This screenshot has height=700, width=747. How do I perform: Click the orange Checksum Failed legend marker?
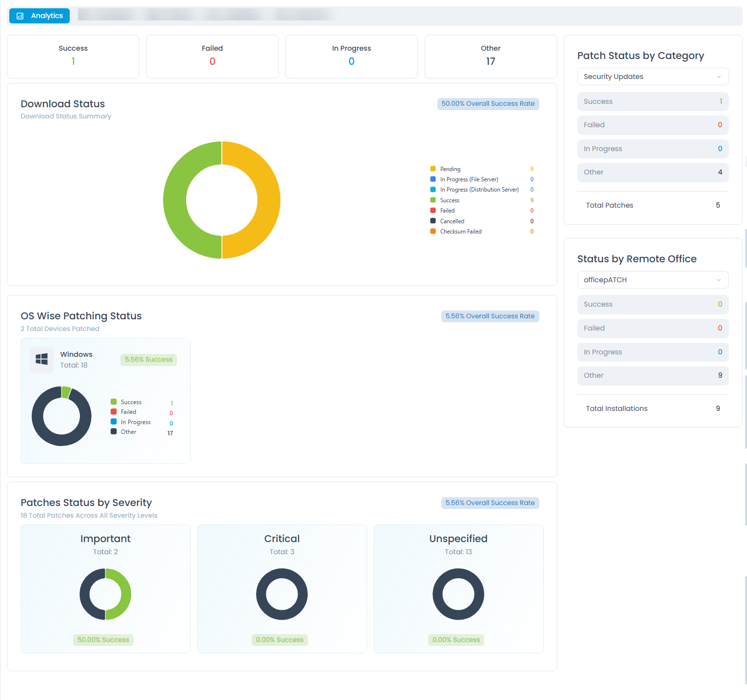point(433,232)
